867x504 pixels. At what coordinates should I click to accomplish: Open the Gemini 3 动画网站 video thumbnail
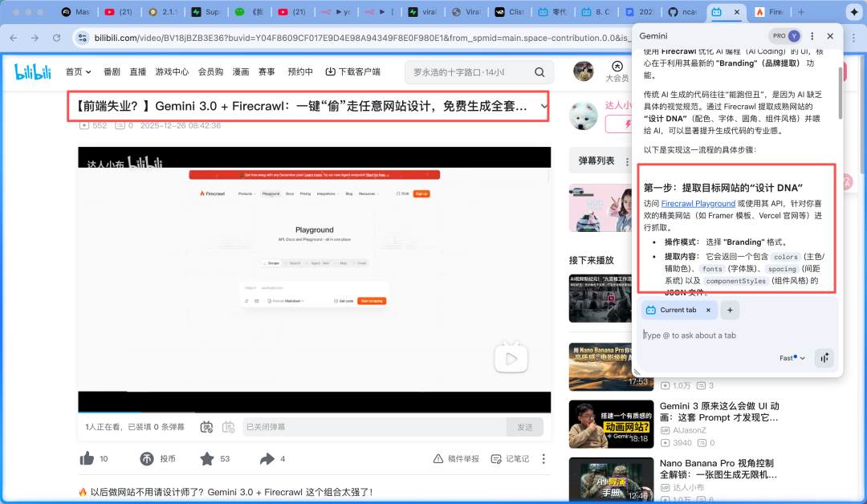[611, 424]
